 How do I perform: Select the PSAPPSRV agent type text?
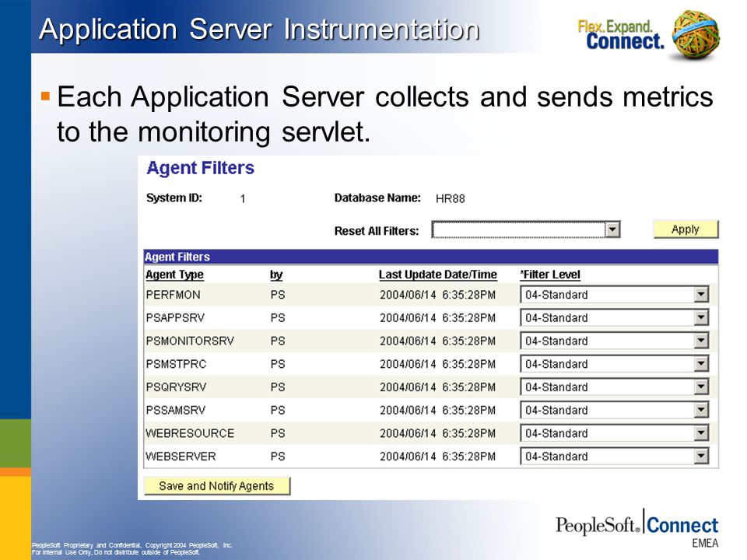(175, 317)
